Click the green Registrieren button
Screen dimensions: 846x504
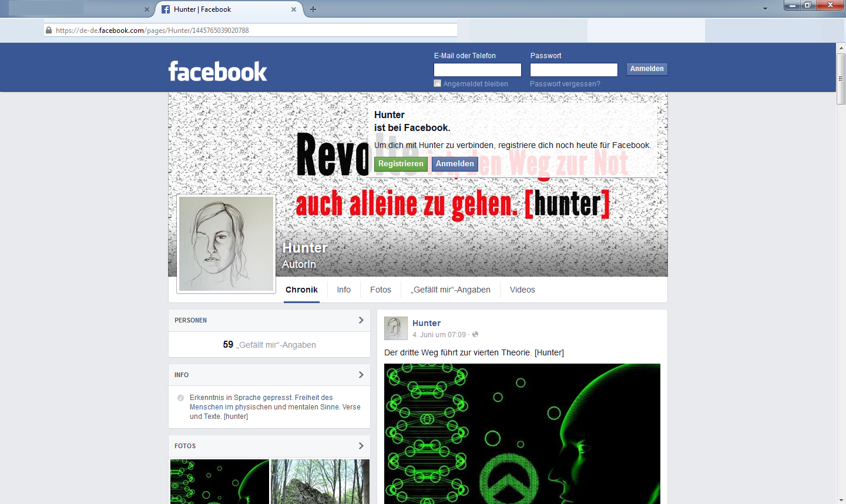[x=401, y=164]
